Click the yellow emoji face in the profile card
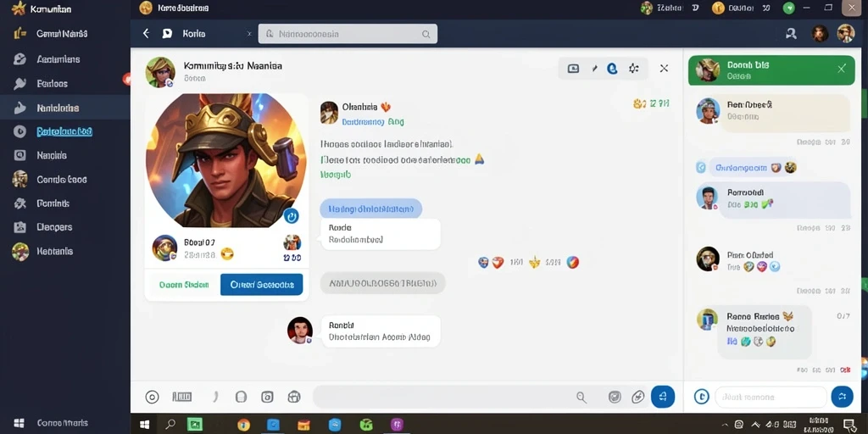This screenshot has width=868, height=434. pos(227,254)
